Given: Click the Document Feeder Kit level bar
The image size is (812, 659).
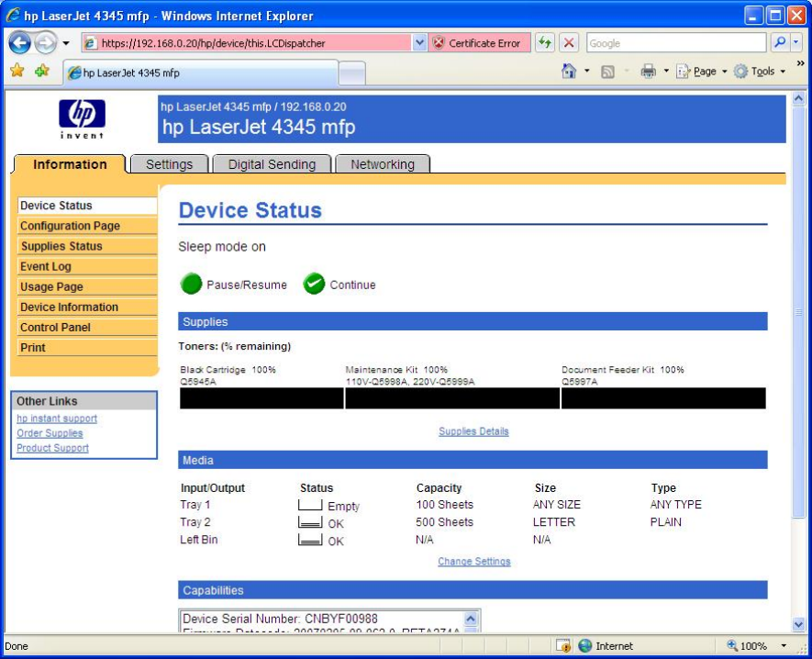Looking at the screenshot, I should (x=663, y=398).
